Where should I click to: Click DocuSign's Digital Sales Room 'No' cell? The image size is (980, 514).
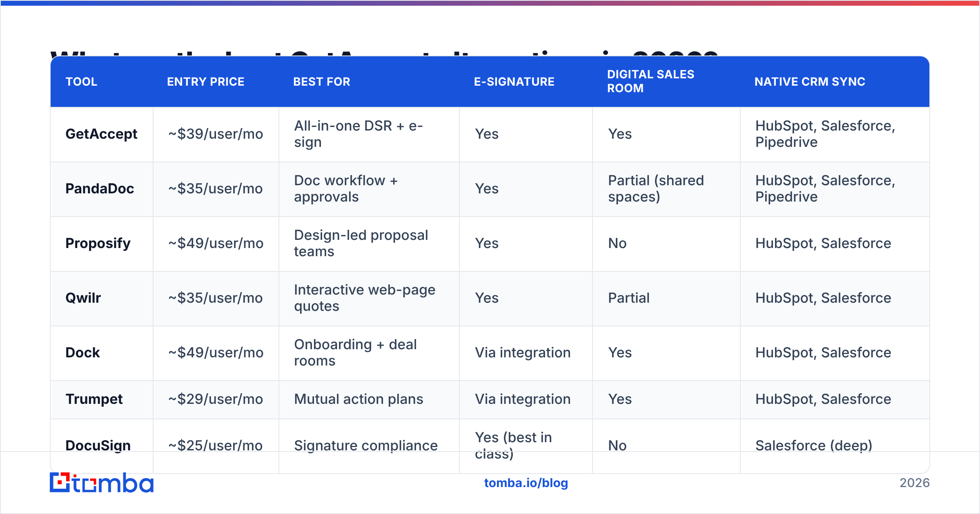tap(666, 446)
